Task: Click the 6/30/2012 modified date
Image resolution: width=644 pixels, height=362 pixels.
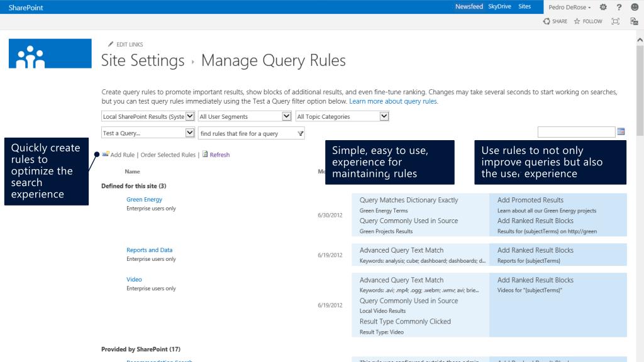Action: (x=330, y=215)
